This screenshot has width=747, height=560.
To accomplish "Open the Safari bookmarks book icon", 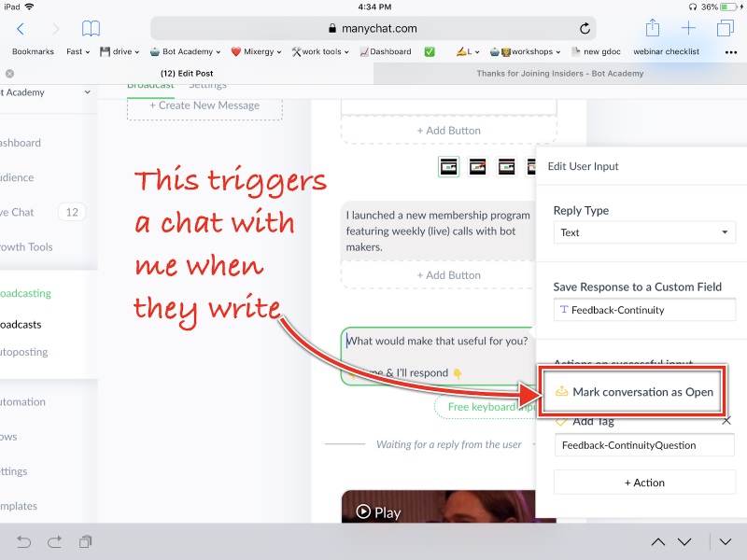I will [x=91, y=30].
